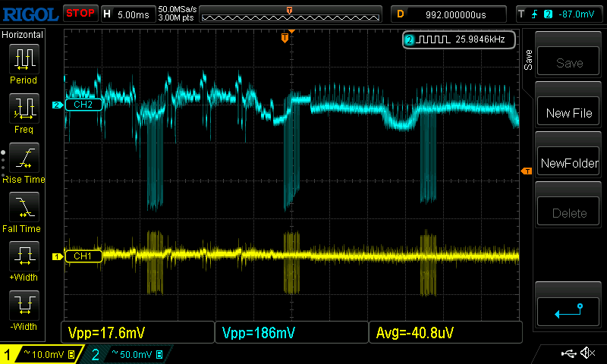Image resolution: width=607 pixels, height=364 pixels.
Task: Click the channel 2 scale 50.0mV
Action: click(137, 354)
